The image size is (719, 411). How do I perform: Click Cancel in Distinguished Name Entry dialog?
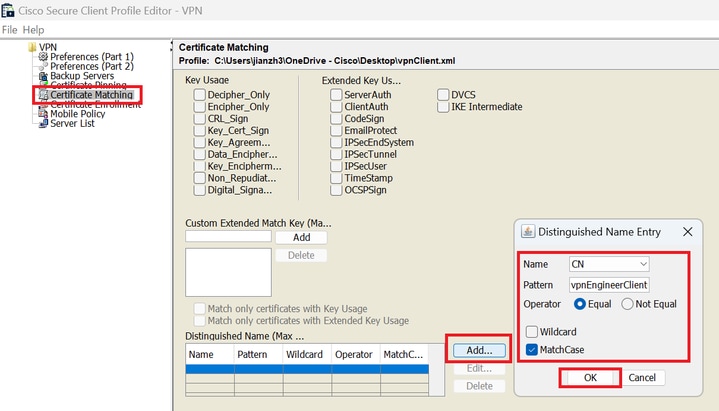642,378
